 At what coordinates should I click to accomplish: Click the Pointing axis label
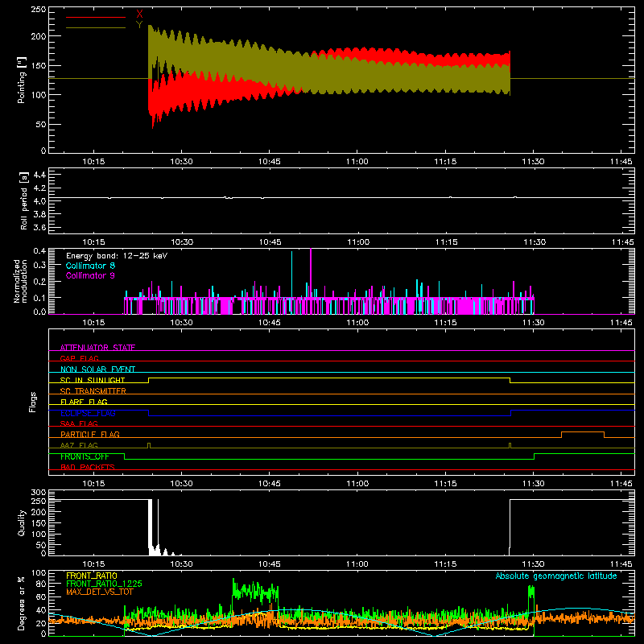click(x=22, y=80)
